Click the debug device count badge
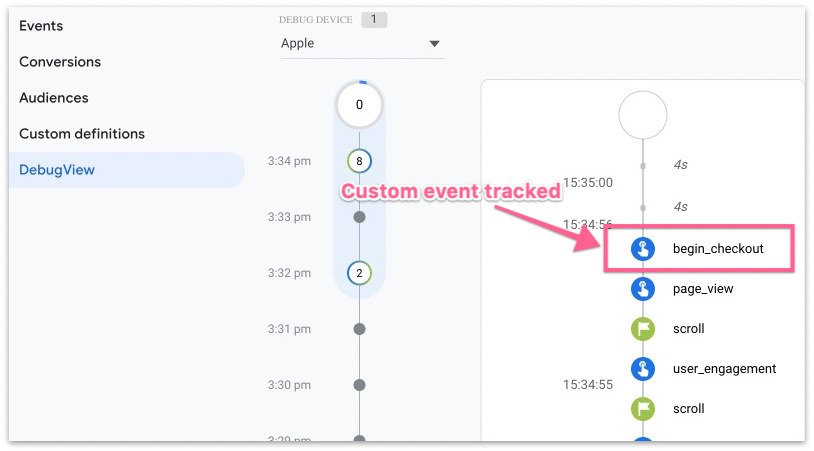This screenshot has height=451, width=814. click(374, 20)
